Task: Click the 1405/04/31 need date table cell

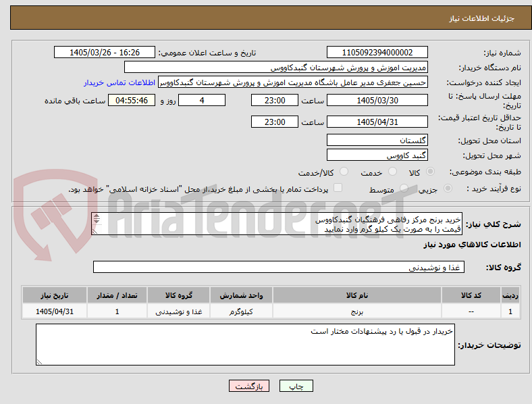Action: click(55, 311)
